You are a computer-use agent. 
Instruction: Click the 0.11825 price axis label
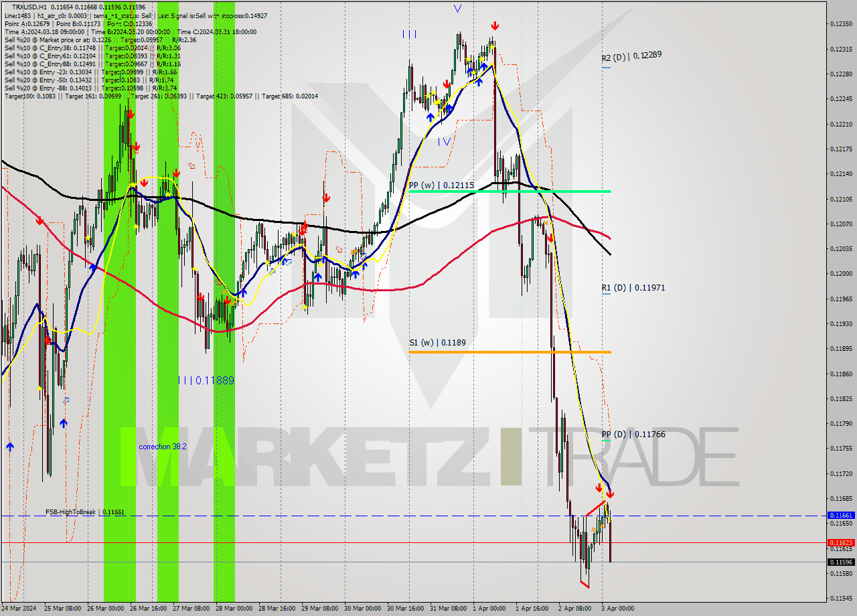[x=842, y=399]
